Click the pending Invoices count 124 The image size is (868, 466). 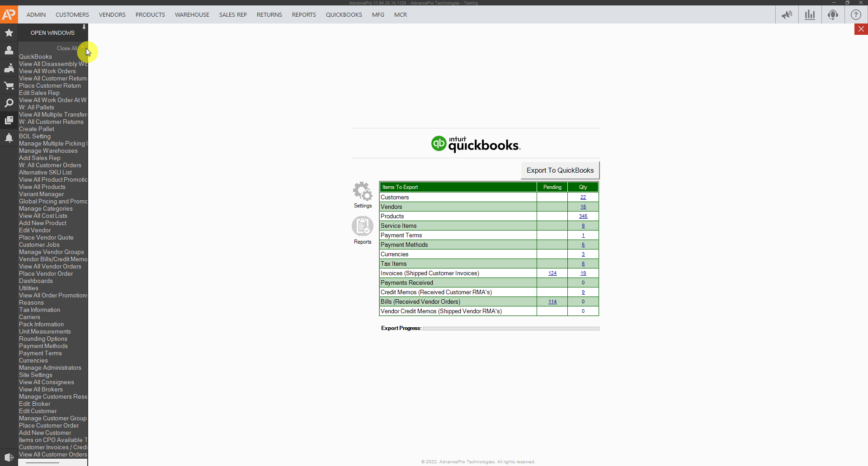[552, 273]
